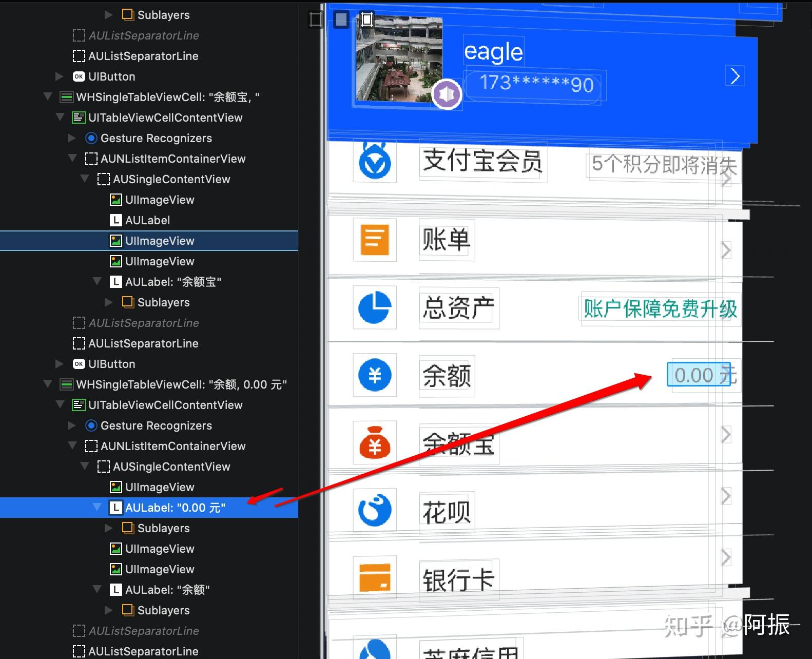Select contents-only filled square display icon

341,20
